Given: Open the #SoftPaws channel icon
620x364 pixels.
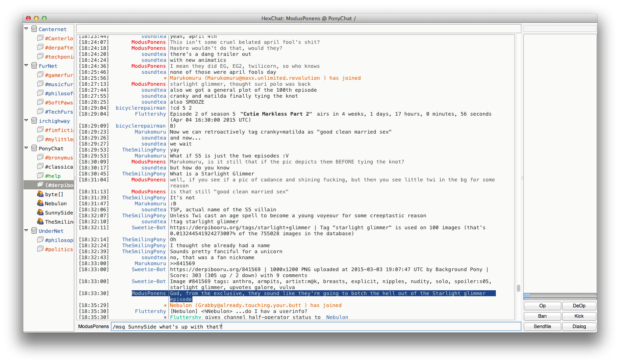Looking at the screenshot, I should [x=40, y=102].
